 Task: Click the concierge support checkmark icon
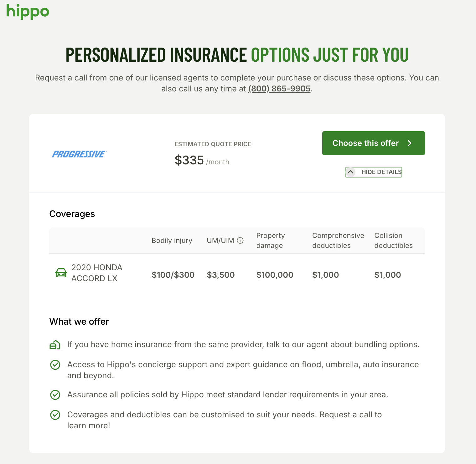point(55,365)
